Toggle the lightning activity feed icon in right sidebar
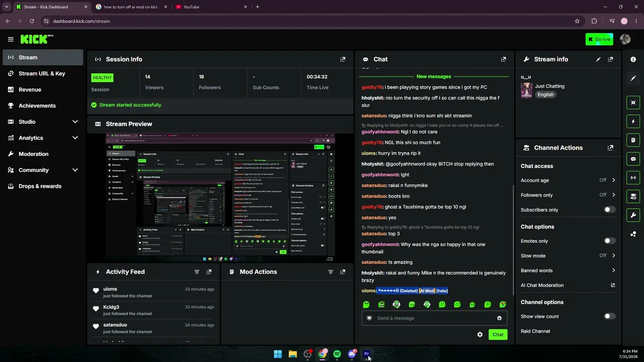 (x=633, y=121)
